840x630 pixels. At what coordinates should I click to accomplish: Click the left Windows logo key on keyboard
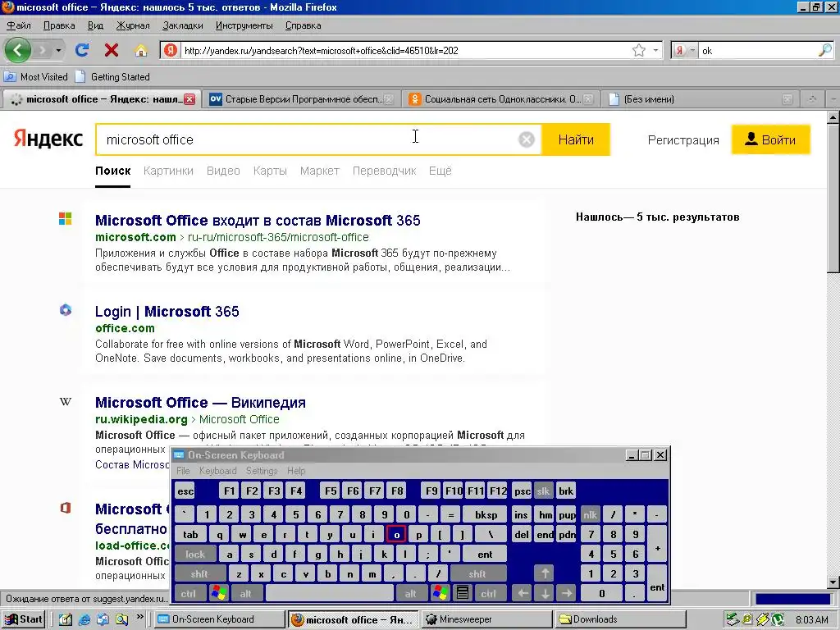218,594
